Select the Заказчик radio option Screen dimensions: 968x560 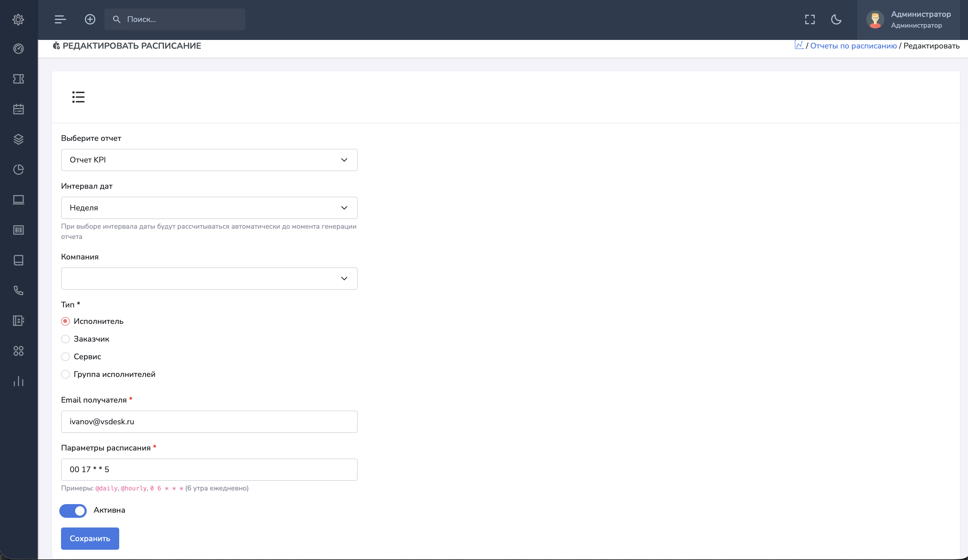pyautogui.click(x=66, y=339)
